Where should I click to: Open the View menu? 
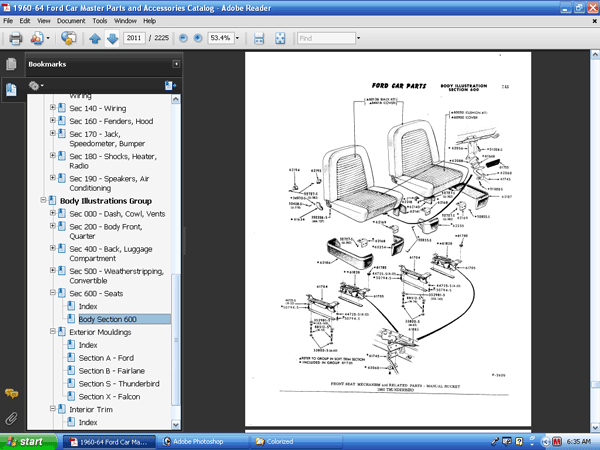[x=44, y=21]
